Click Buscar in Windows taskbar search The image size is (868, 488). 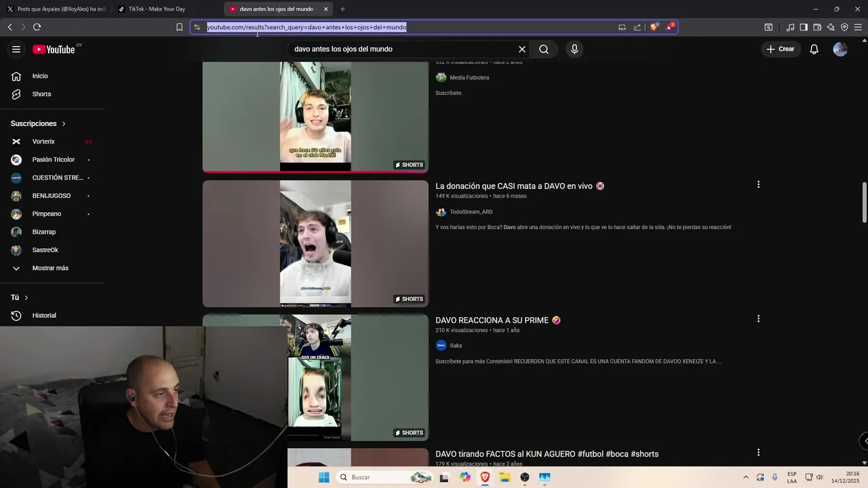(384, 477)
